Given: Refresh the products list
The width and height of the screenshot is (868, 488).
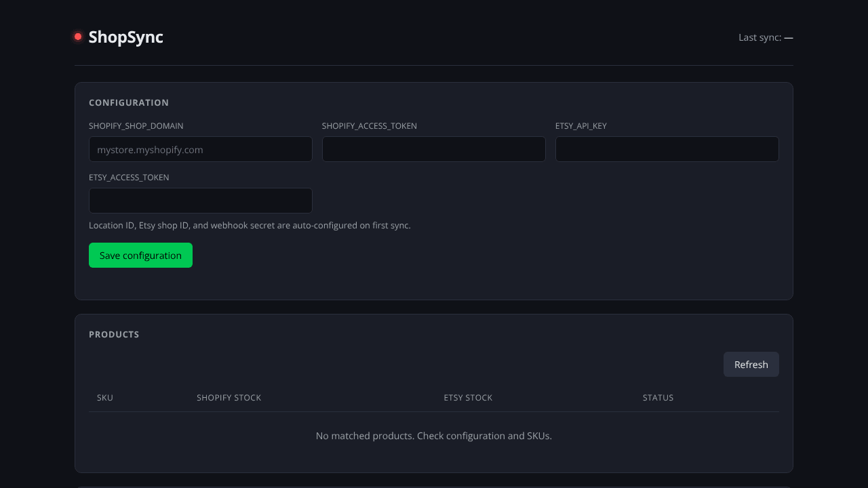Looking at the screenshot, I should (751, 365).
